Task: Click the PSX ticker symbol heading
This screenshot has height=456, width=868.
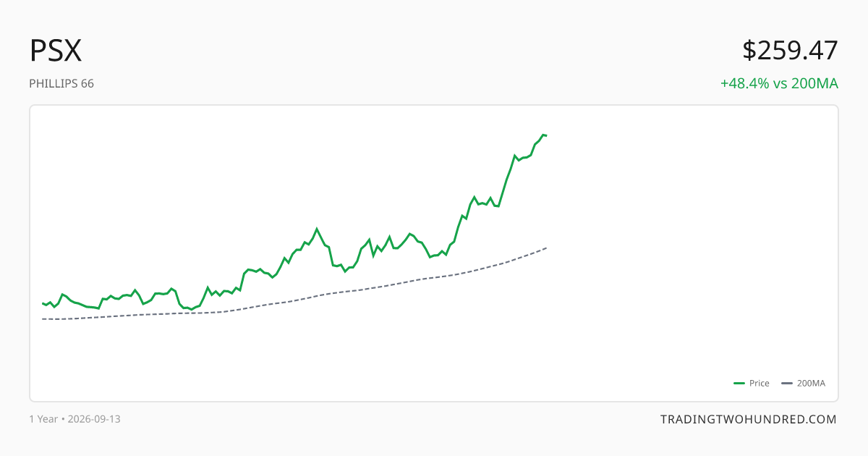Action: [x=56, y=51]
